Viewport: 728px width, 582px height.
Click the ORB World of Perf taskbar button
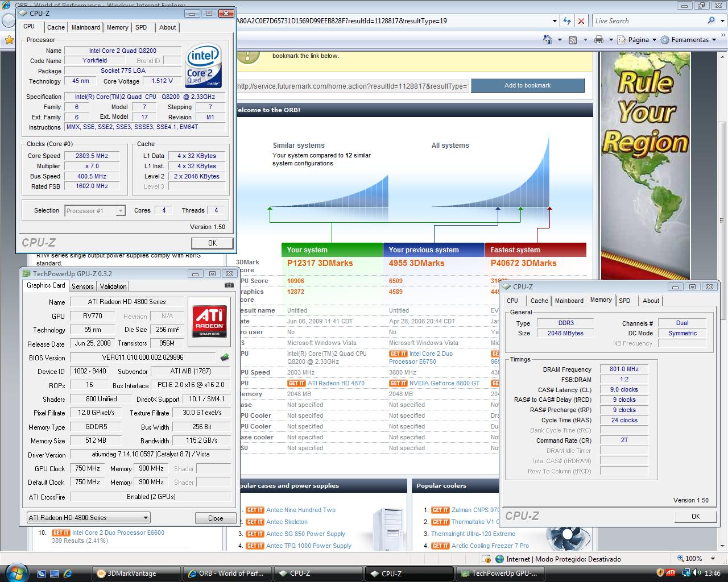tap(227, 573)
